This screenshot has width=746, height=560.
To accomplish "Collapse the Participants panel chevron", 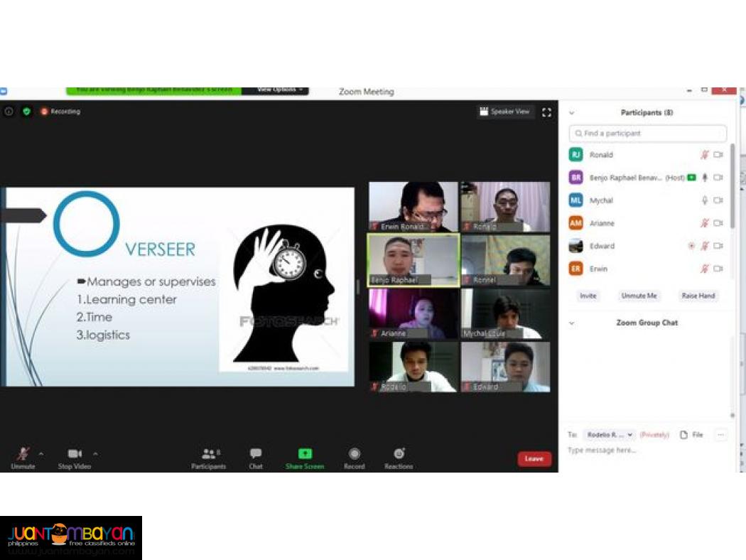I will (571, 112).
